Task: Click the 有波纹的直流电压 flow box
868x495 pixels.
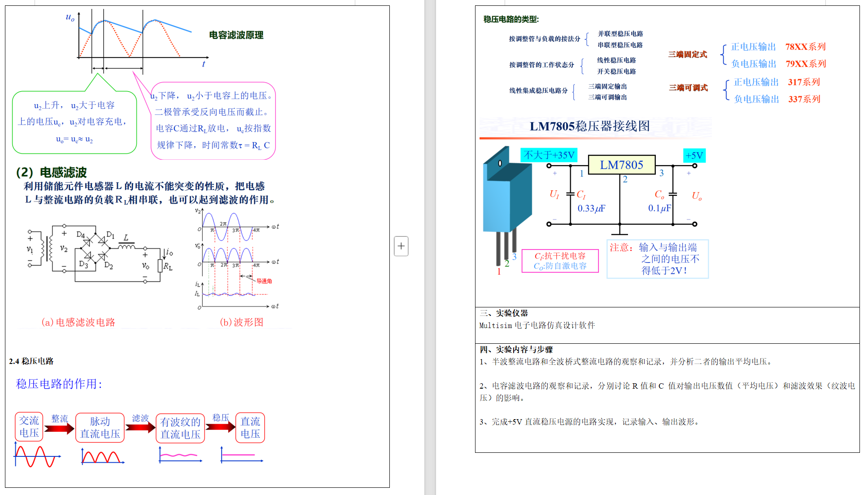Action: coord(180,428)
